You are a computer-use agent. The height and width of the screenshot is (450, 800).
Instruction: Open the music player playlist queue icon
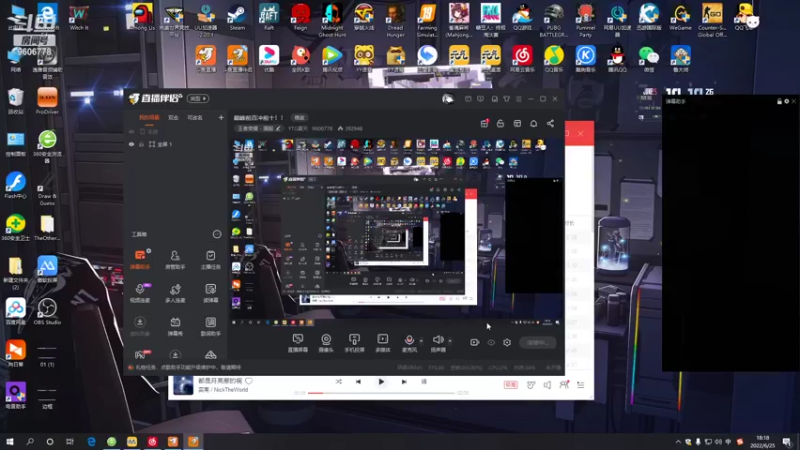tap(581, 385)
